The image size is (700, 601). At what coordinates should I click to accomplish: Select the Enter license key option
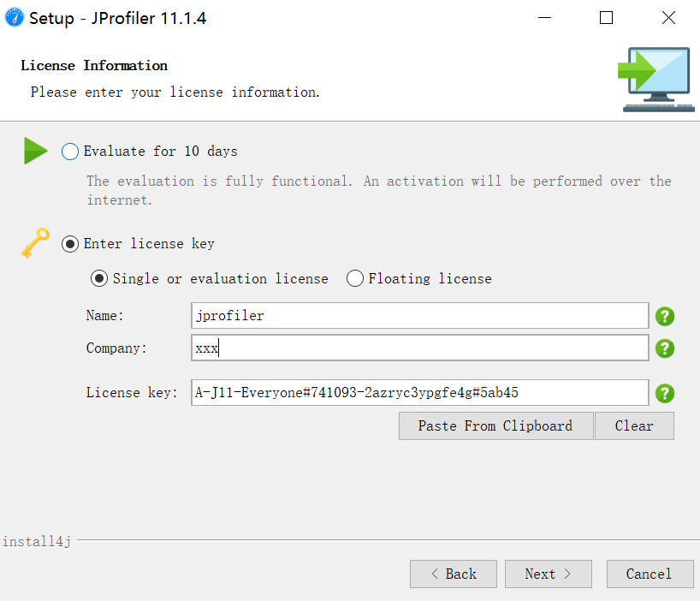pyautogui.click(x=70, y=244)
